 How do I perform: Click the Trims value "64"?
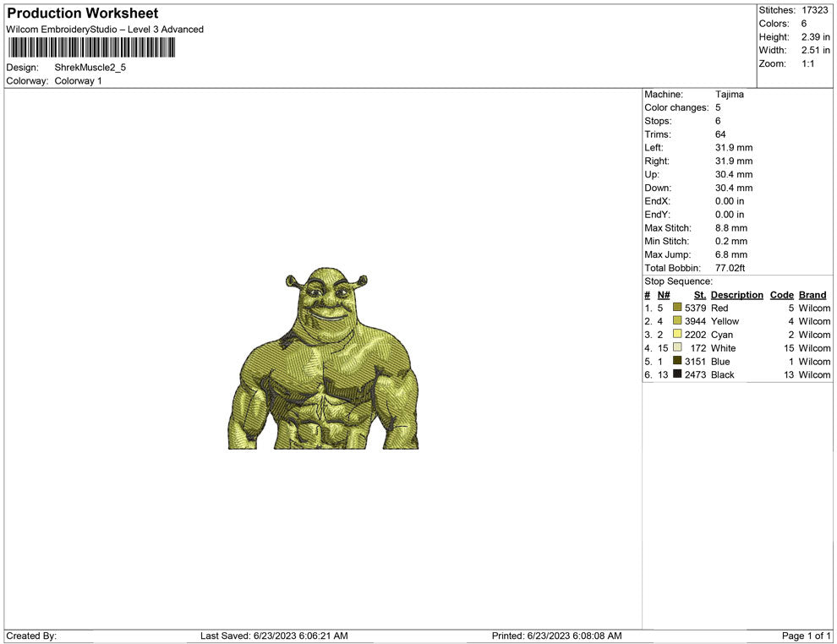tap(720, 134)
